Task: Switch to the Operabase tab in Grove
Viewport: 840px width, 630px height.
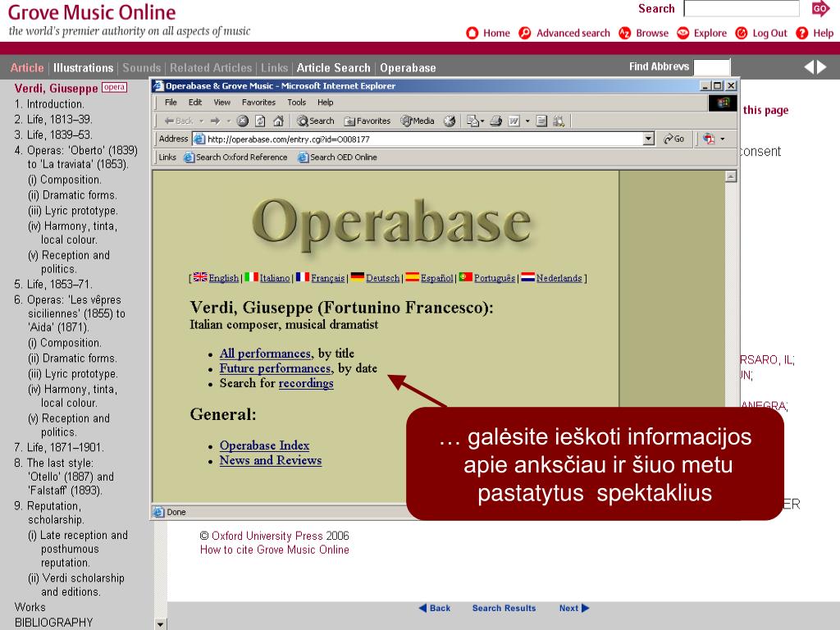Action: 408,68
